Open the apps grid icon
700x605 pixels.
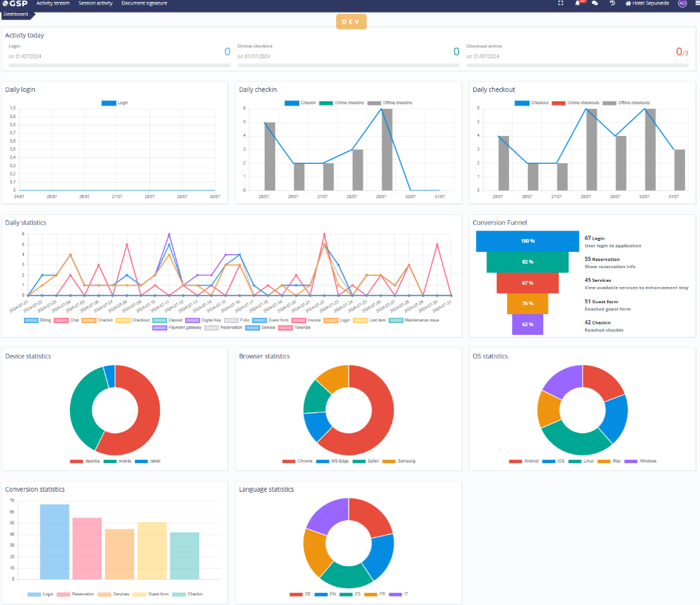point(697,3)
